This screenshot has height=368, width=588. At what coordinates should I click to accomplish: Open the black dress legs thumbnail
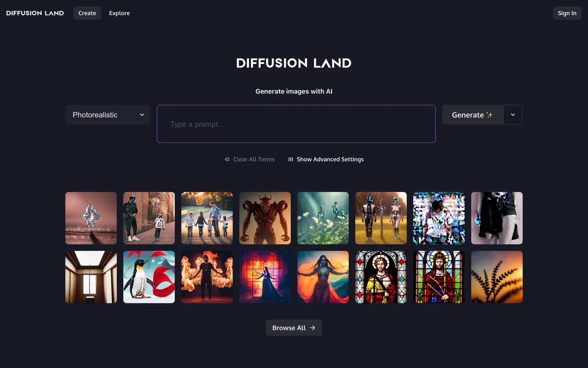pos(497,218)
